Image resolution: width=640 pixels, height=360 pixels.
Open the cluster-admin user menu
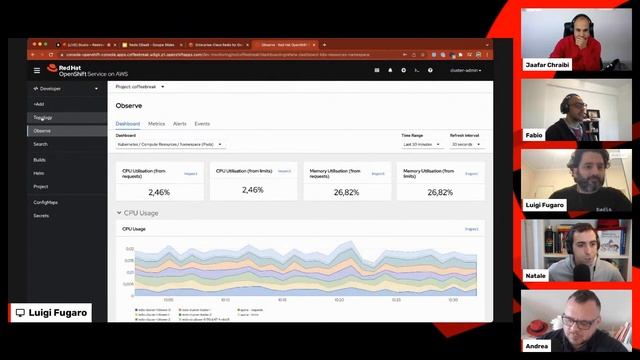(465, 70)
